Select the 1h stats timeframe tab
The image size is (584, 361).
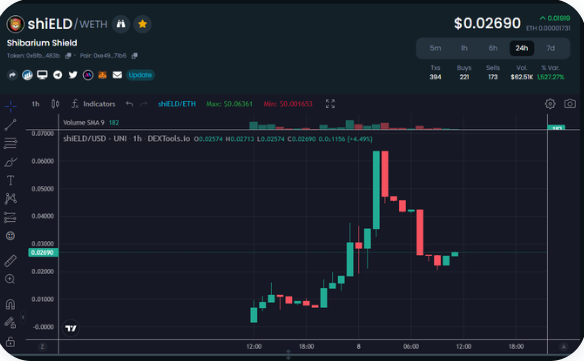click(x=464, y=48)
